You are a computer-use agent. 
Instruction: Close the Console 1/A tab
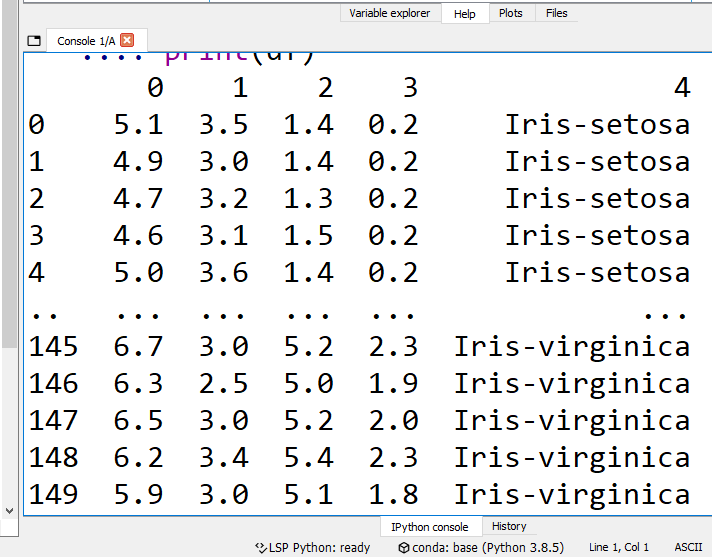tap(127, 41)
